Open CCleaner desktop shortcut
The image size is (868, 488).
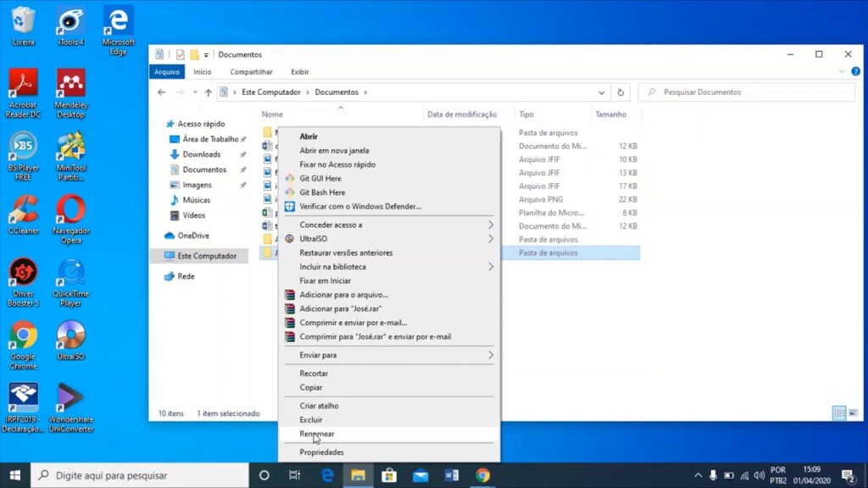tap(23, 214)
